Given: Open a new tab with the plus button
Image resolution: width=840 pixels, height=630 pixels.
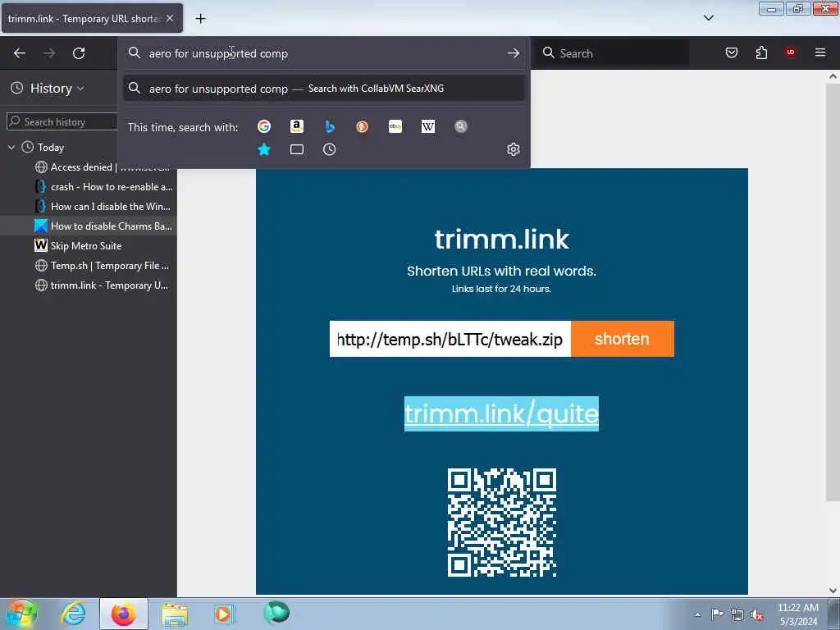Looking at the screenshot, I should 200,19.
